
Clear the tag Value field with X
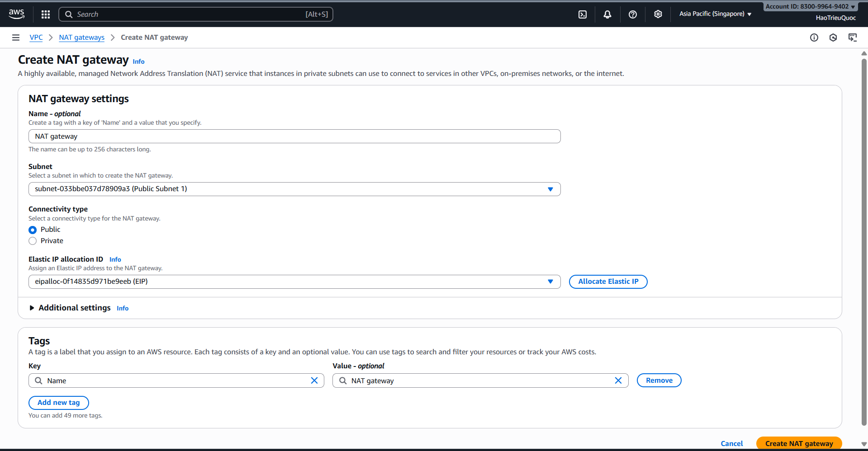tap(618, 381)
